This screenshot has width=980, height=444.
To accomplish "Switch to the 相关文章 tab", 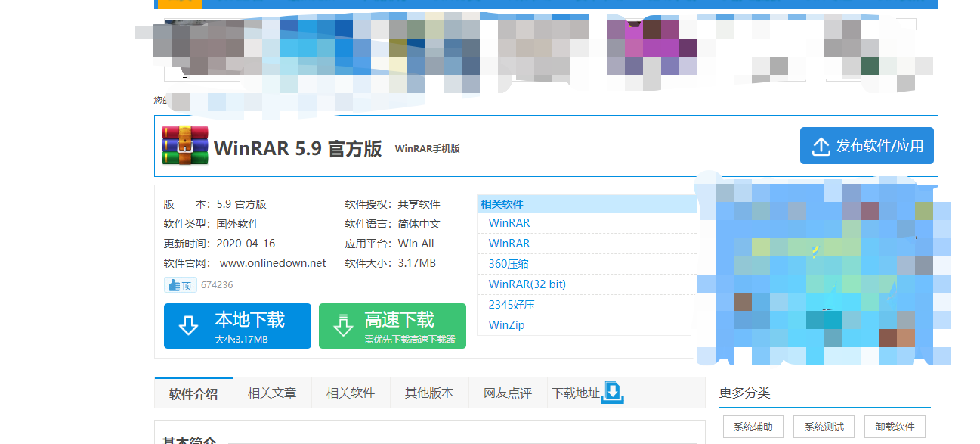I will pyautogui.click(x=272, y=393).
